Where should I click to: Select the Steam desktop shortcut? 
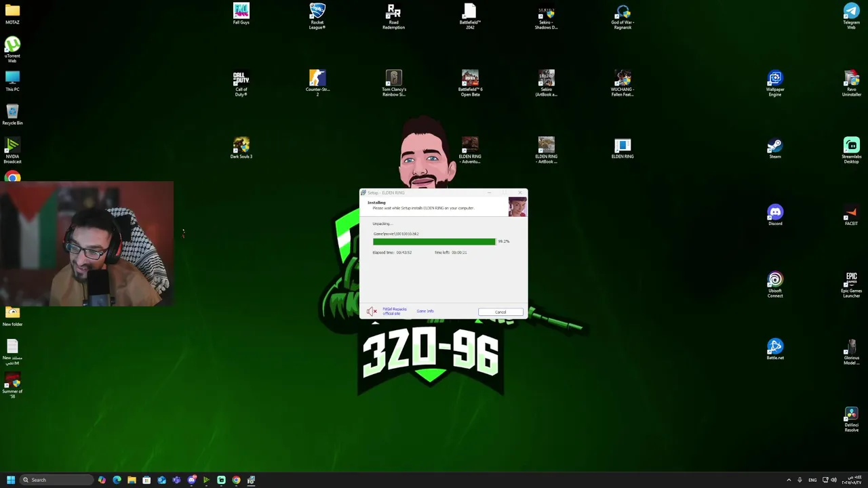[x=775, y=148]
